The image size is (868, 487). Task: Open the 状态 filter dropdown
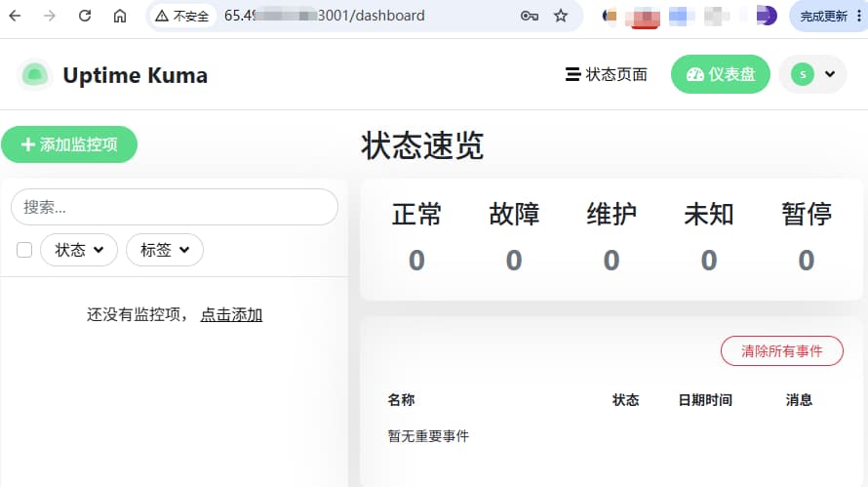click(79, 250)
